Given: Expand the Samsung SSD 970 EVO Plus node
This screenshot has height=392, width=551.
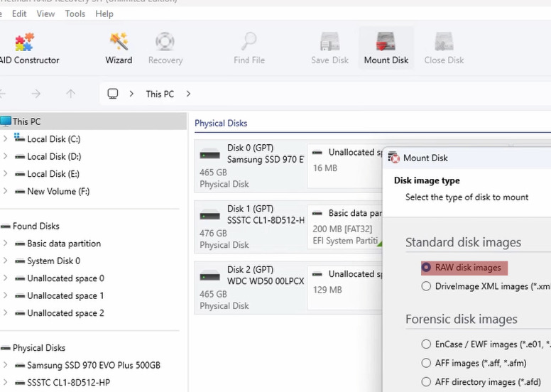Looking at the screenshot, I should (5, 365).
